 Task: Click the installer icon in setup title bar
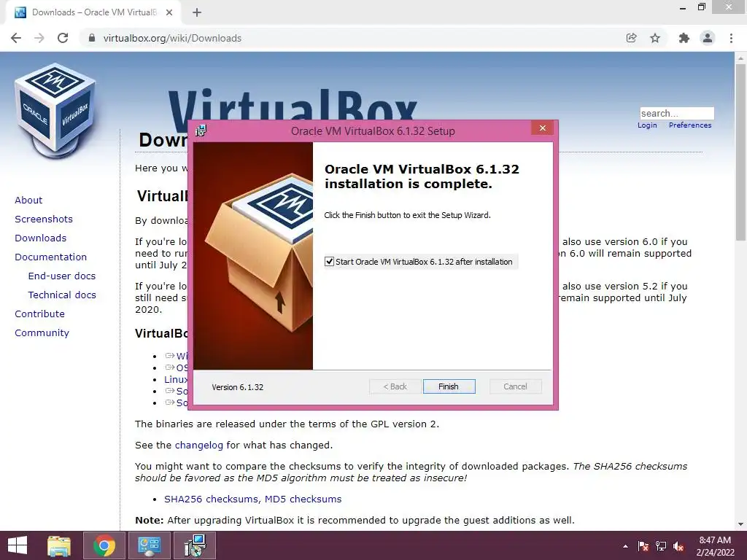pos(201,131)
